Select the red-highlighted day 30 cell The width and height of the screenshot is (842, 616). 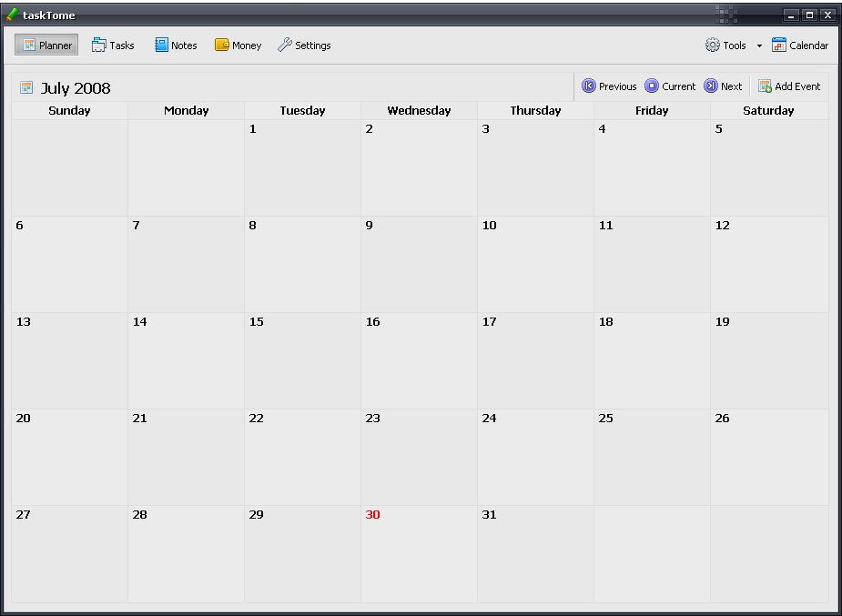pyautogui.click(x=419, y=554)
